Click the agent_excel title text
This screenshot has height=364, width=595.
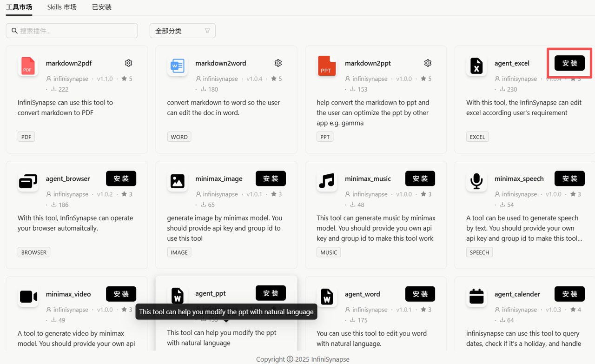pos(512,63)
